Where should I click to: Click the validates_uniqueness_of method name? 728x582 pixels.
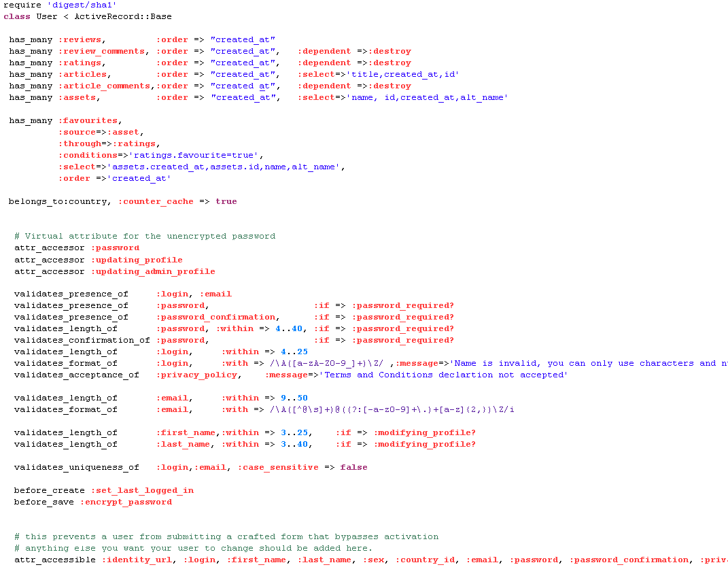(76, 467)
